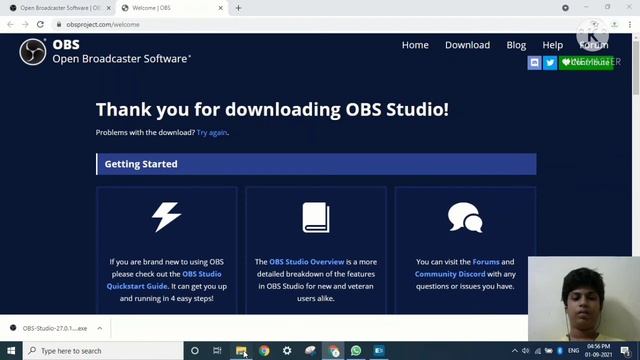Open Cortana circle on taskbar
This screenshot has height=360, width=640.
click(x=195, y=351)
